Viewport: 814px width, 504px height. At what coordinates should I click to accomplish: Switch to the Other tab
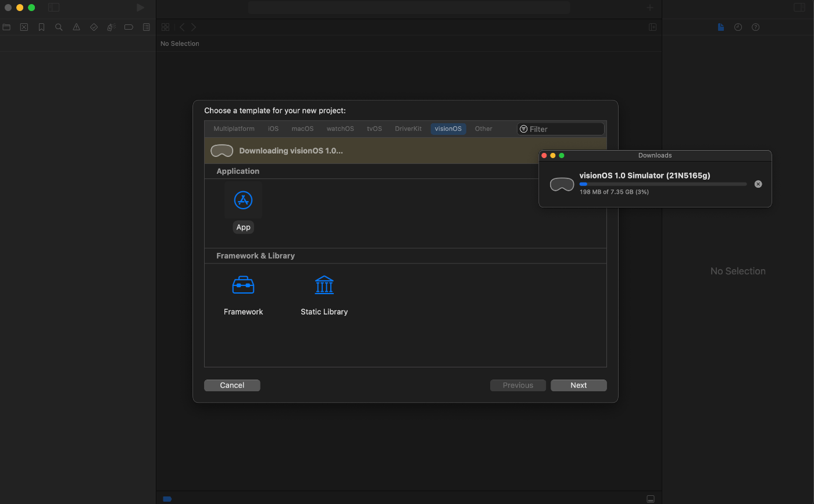click(483, 129)
